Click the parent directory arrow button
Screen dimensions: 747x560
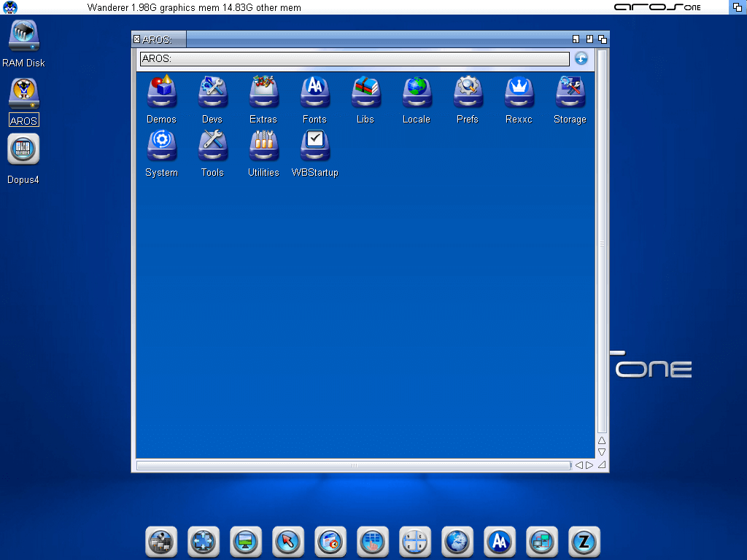581,58
